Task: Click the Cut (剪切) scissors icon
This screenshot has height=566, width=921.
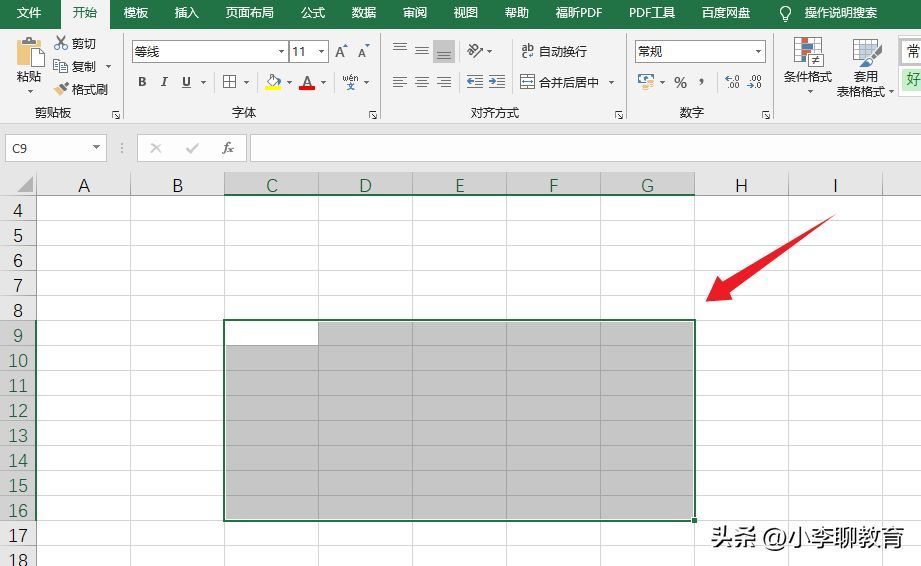Action: coord(61,43)
